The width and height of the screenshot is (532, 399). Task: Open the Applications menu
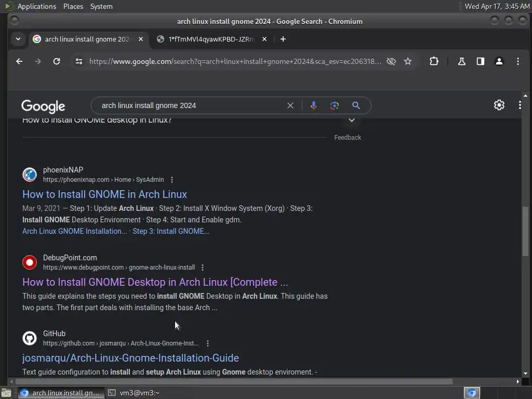[x=37, y=6]
